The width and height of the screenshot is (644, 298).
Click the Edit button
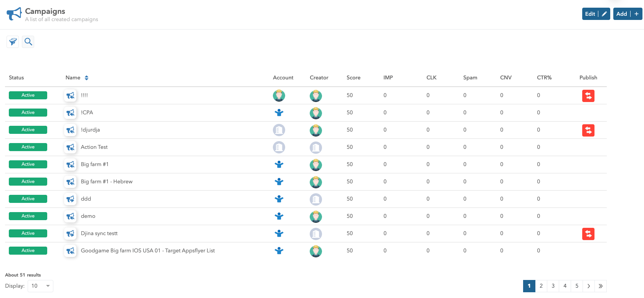coord(596,14)
